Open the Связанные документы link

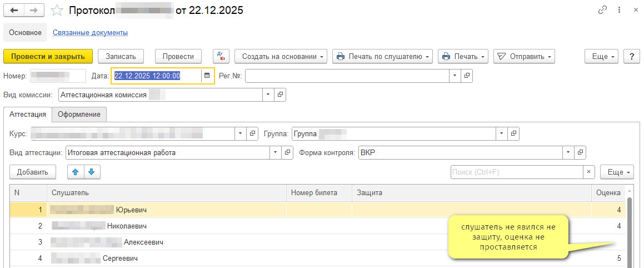click(x=90, y=33)
